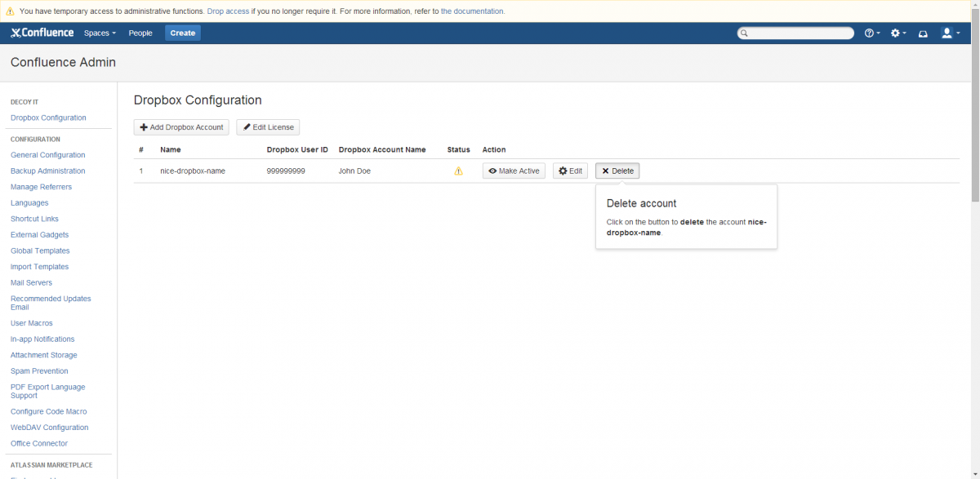Open Attachment Storage
980x479 pixels.
click(x=44, y=355)
